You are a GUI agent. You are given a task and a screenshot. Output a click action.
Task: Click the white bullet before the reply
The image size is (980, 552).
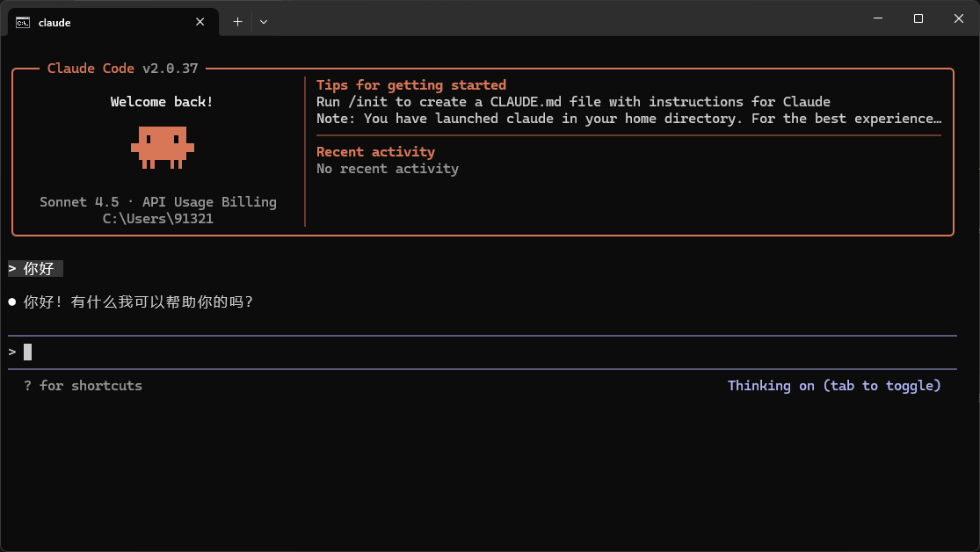click(x=12, y=302)
